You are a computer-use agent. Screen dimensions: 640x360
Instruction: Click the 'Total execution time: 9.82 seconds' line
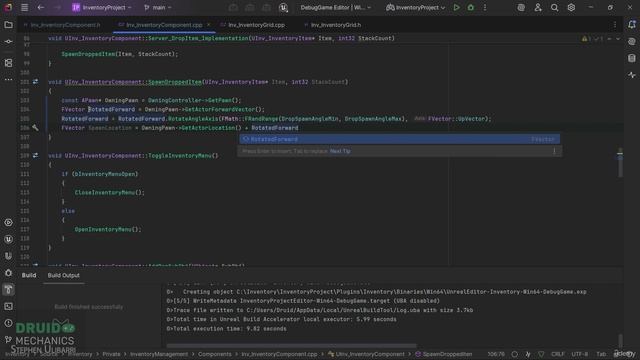coord(227,329)
